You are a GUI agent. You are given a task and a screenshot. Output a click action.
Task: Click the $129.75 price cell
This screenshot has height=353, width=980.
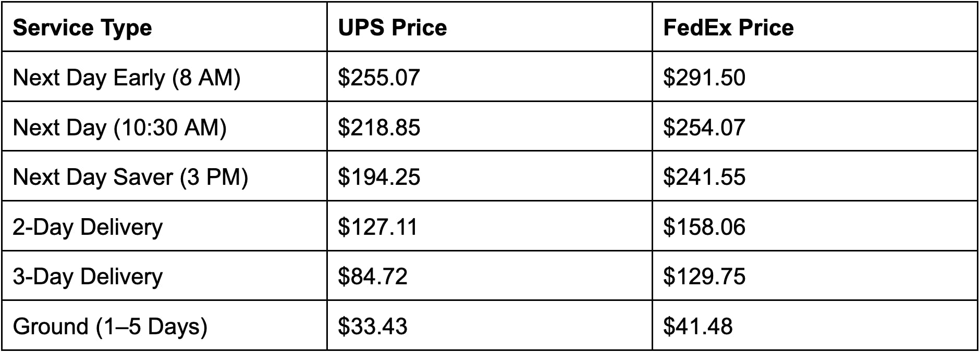pyautogui.click(x=815, y=275)
